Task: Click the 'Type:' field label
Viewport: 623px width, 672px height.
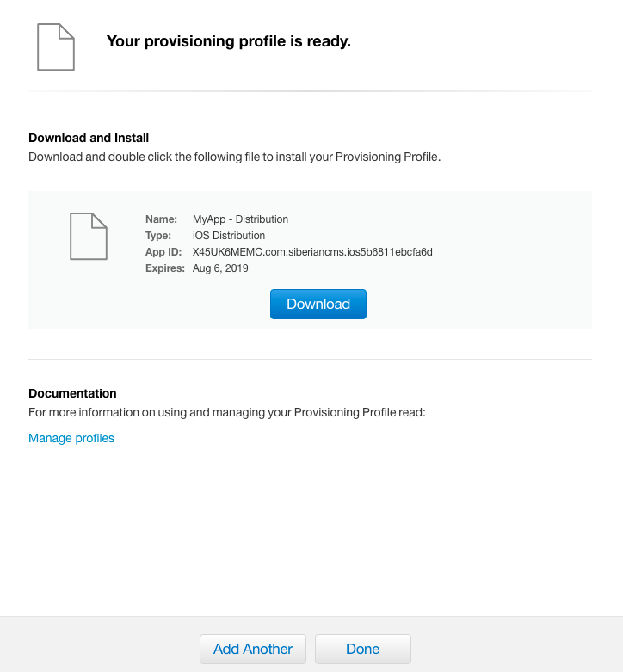Action: point(158,236)
